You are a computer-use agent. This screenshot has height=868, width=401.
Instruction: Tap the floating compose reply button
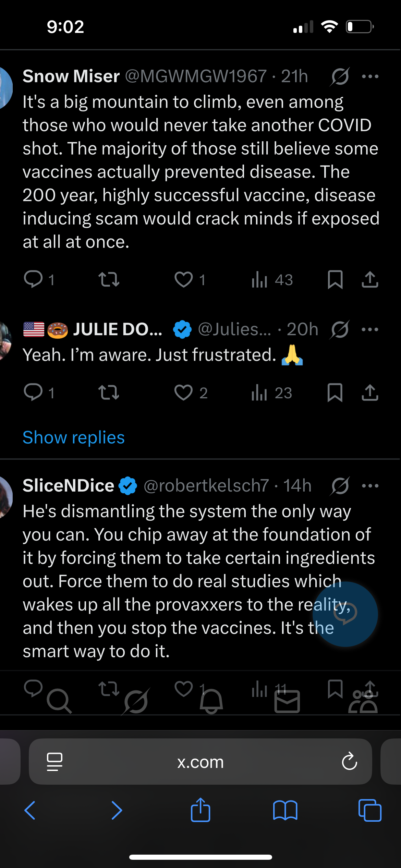pos(345,614)
